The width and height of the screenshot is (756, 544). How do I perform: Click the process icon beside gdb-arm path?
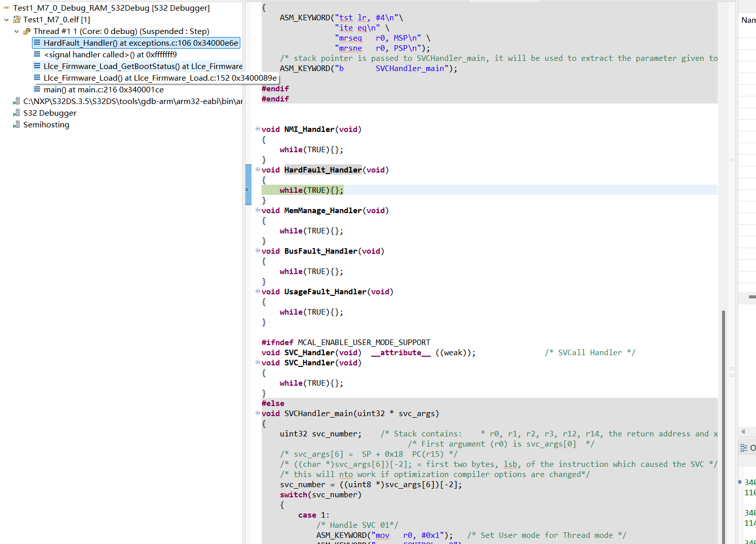(17, 101)
